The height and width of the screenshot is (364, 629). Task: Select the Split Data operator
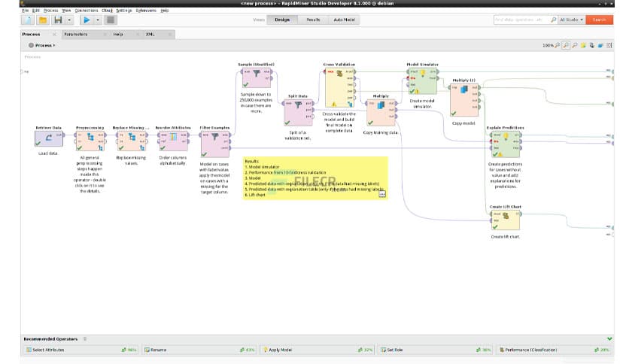coord(298,113)
